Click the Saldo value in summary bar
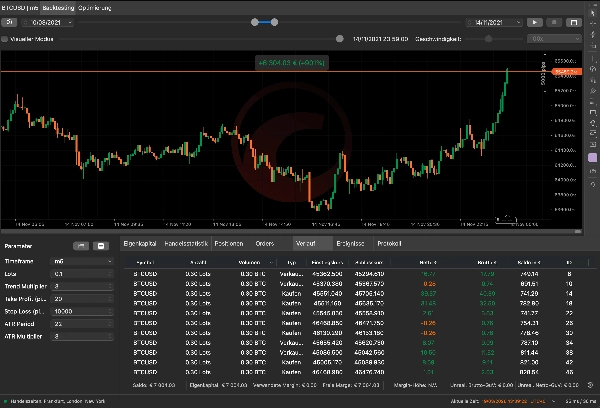The height and width of the screenshot is (408, 600). (154, 385)
